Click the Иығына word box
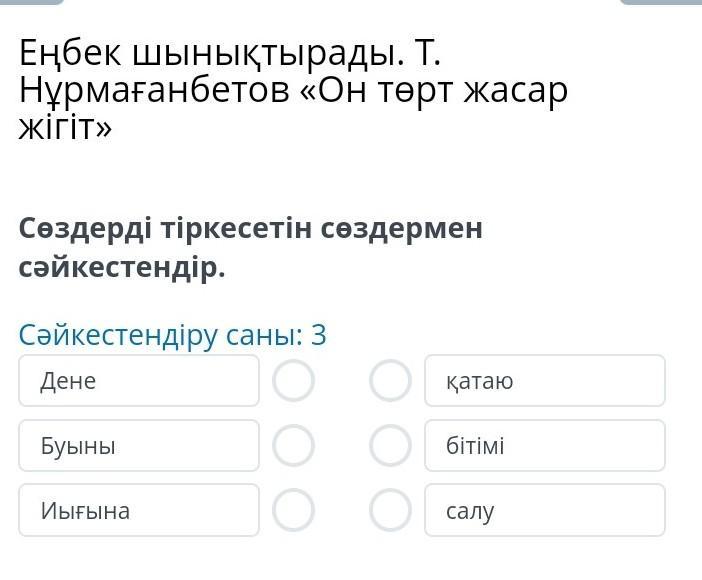702x580 pixels. 138,510
